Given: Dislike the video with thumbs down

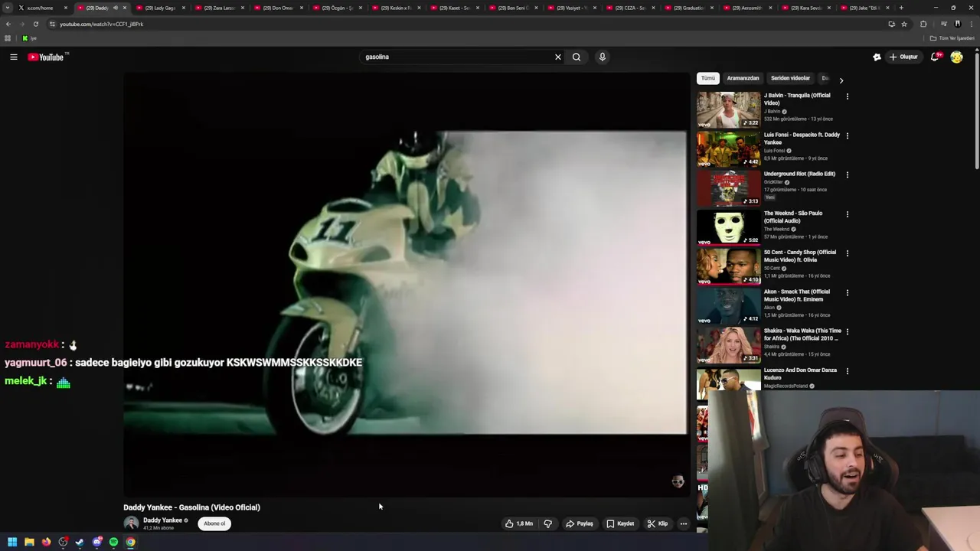Looking at the screenshot, I should click(547, 523).
